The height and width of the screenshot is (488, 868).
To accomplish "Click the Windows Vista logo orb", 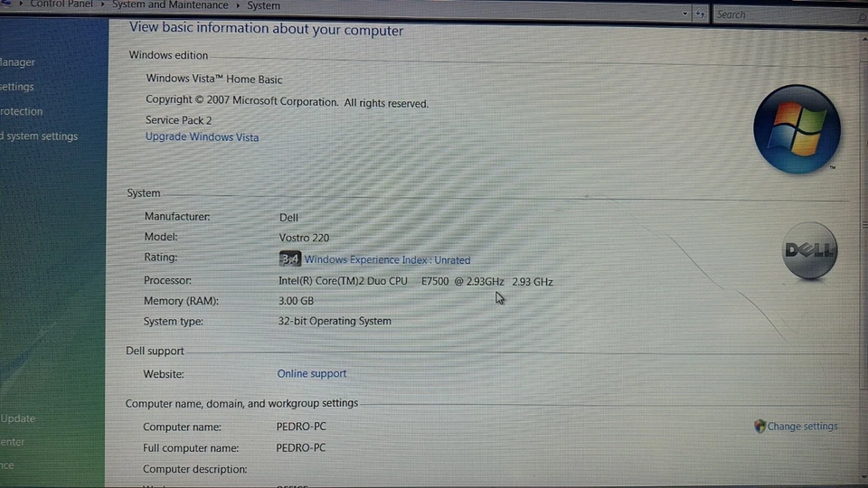I will point(797,129).
